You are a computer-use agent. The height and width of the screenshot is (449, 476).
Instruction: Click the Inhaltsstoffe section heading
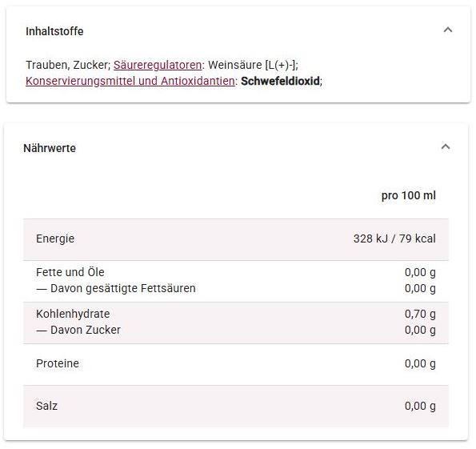pos(54,31)
